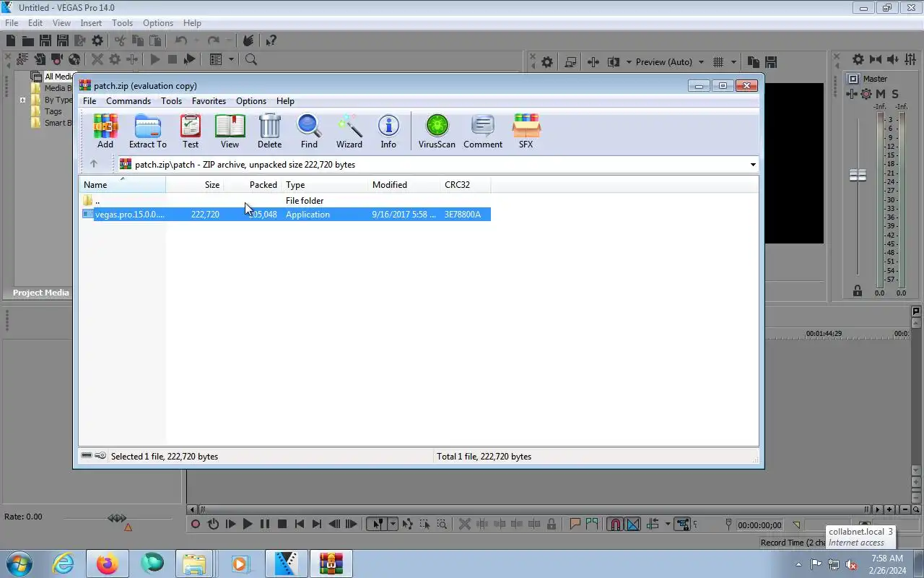This screenshot has height=578, width=924.
Task: Open the VEGAS Tools menu
Action: pyautogui.click(x=122, y=23)
